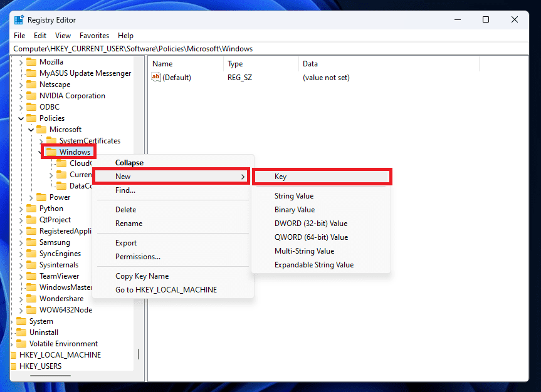This screenshot has width=541, height=392.
Task: Click the (Default) string value icon
Action: (x=157, y=78)
